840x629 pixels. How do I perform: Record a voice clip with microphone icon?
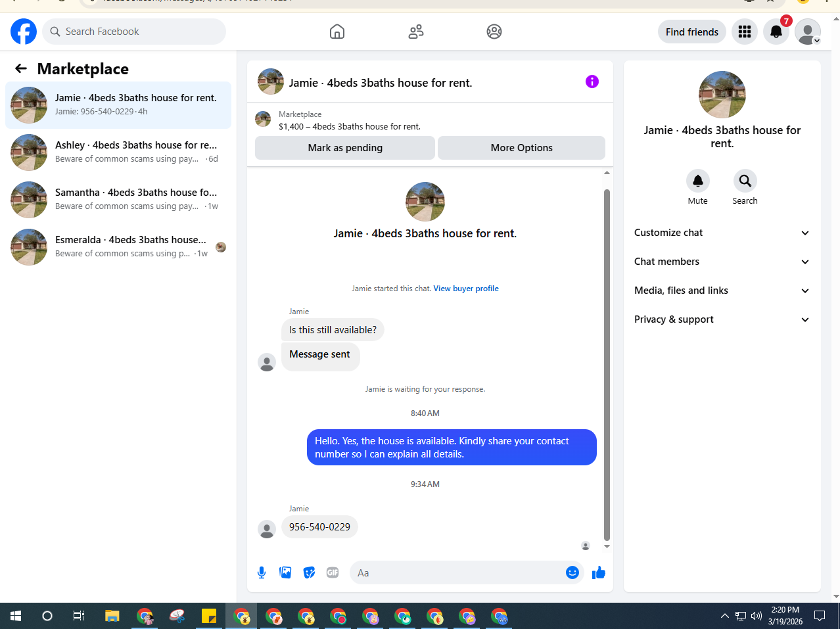[262, 572]
